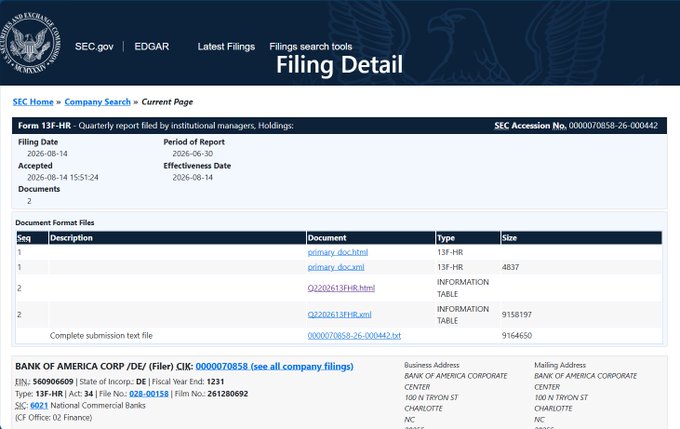Select EIN value 560906609

[53, 382]
